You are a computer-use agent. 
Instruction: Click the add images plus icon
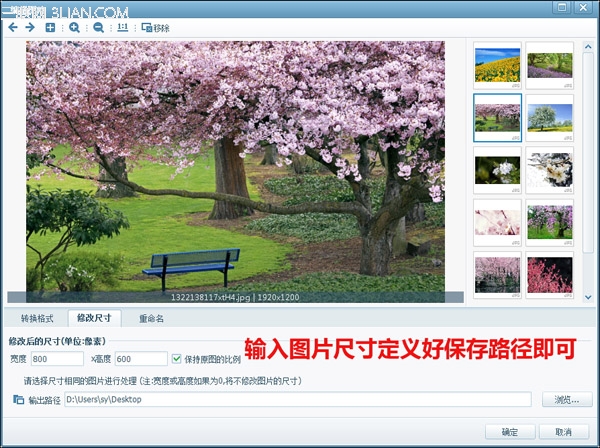pos(50,27)
